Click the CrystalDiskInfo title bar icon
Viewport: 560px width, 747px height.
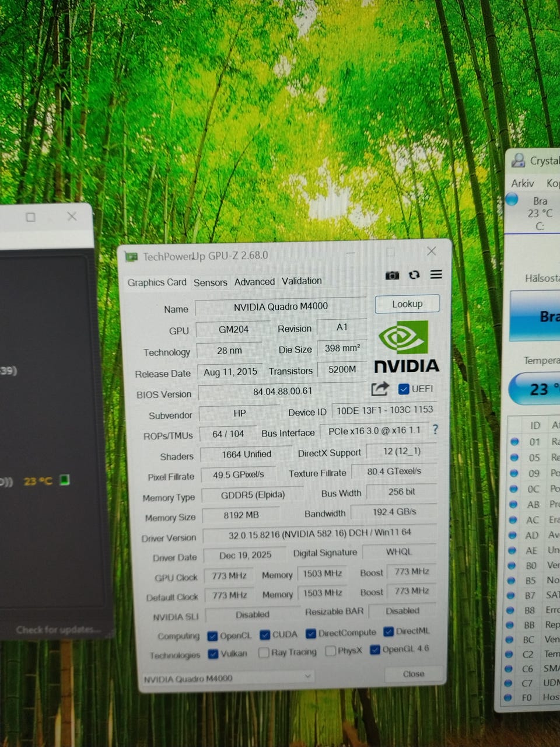pyautogui.click(x=517, y=159)
